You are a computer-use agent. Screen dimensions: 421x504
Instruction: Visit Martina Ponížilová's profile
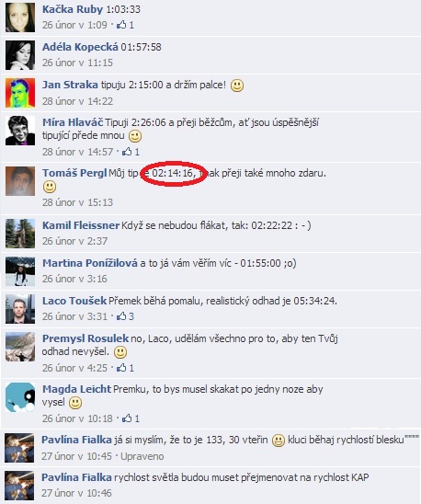[90, 263]
